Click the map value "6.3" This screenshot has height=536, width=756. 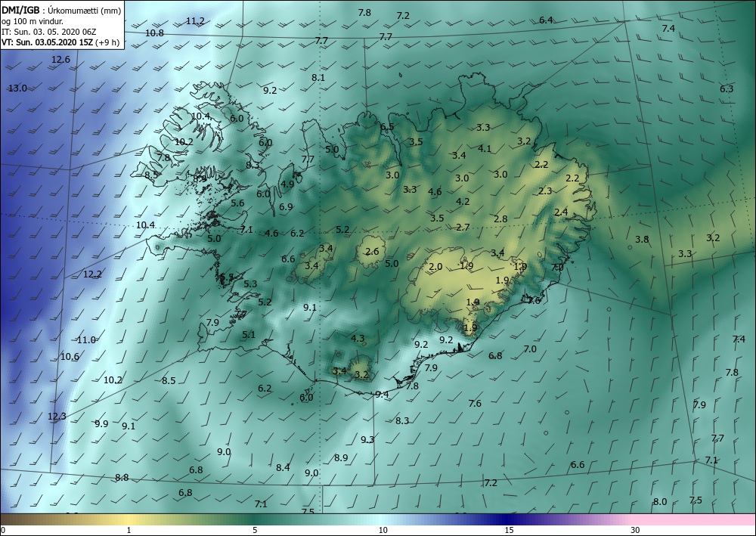(727, 88)
